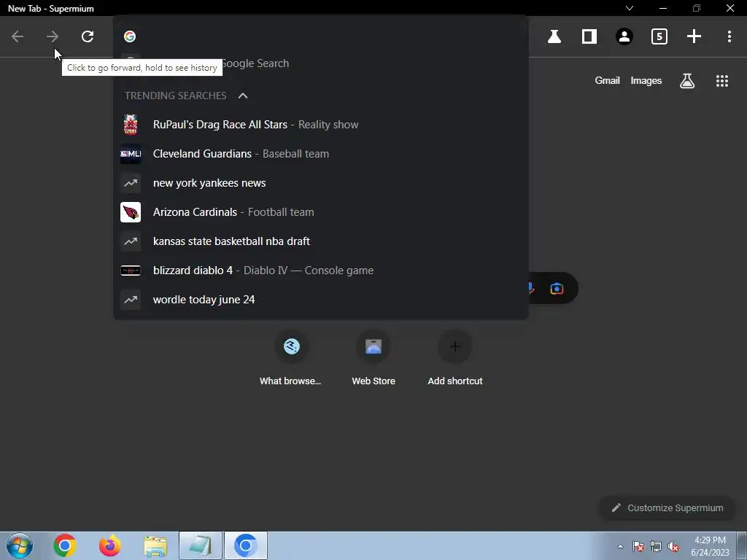The width and height of the screenshot is (747, 560).
Task: Reload the page with the refresh icon
Action: [88, 36]
